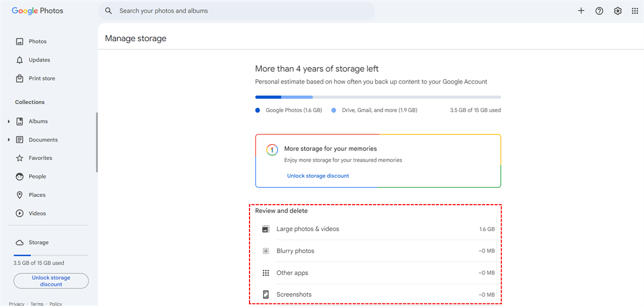The width and height of the screenshot is (644, 306).
Task: Open the Google apps grid icon
Action: [x=635, y=11]
